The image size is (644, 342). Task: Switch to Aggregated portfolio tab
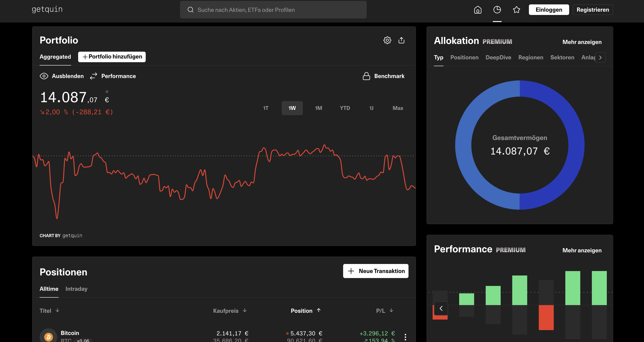55,57
